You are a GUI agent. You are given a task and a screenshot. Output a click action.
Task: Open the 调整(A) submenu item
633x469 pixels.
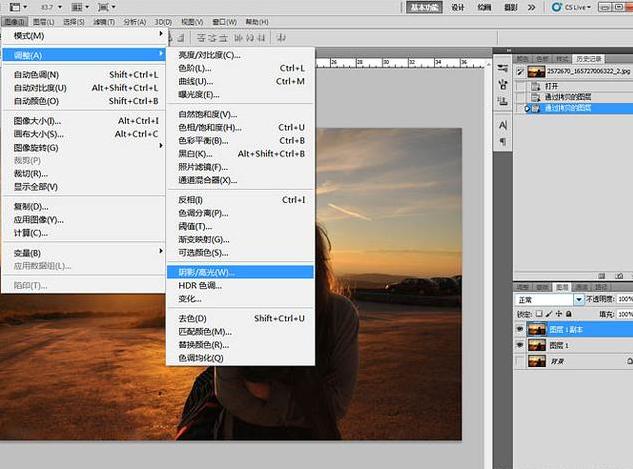[85, 55]
